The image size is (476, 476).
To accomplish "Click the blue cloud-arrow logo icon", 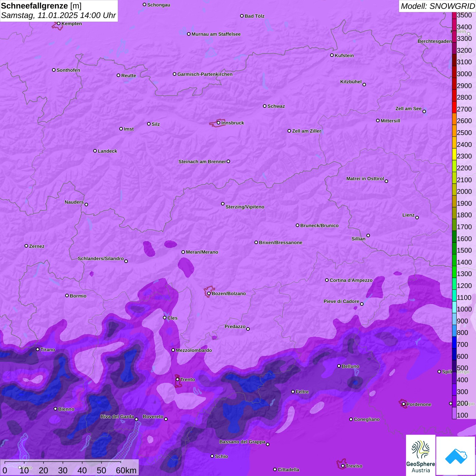I will [456, 456].
